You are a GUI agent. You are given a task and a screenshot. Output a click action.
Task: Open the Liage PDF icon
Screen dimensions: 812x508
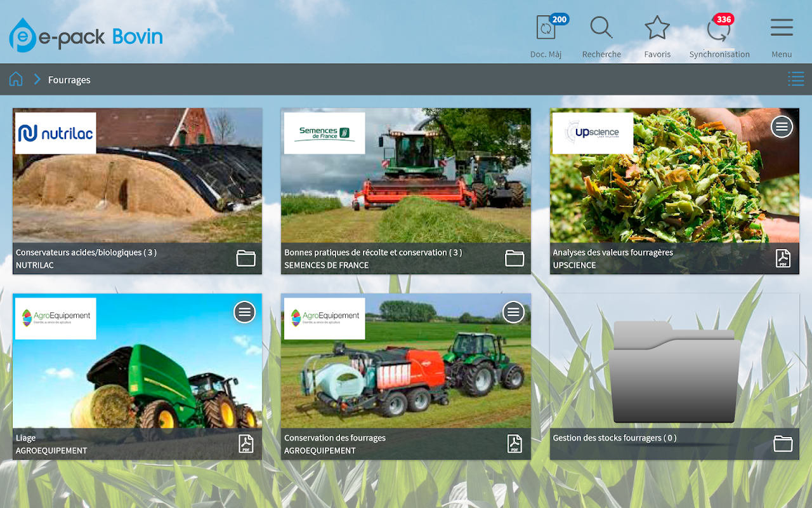tap(246, 443)
